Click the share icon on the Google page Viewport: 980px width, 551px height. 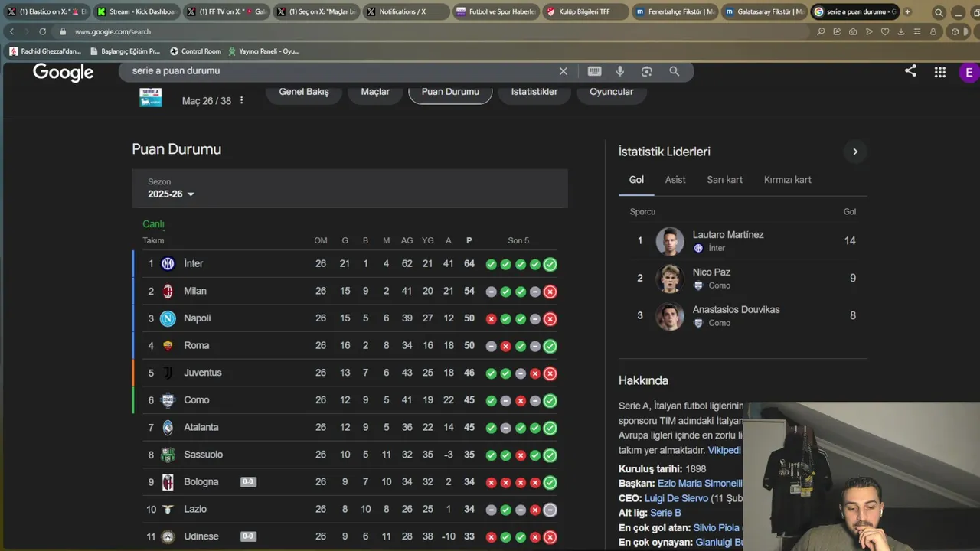click(x=910, y=71)
